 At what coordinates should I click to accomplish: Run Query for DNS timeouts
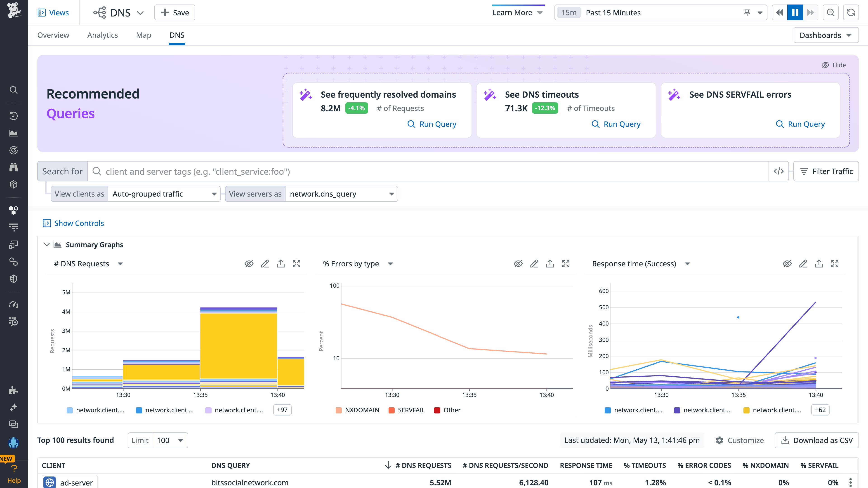coord(616,124)
